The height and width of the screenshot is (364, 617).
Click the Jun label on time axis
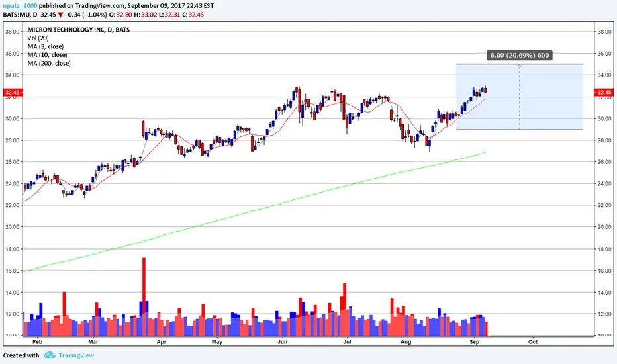click(282, 342)
